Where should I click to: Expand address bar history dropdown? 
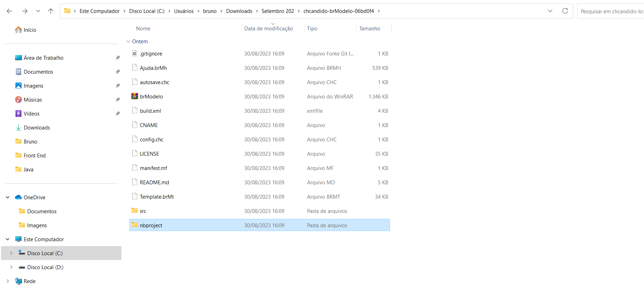(x=550, y=11)
